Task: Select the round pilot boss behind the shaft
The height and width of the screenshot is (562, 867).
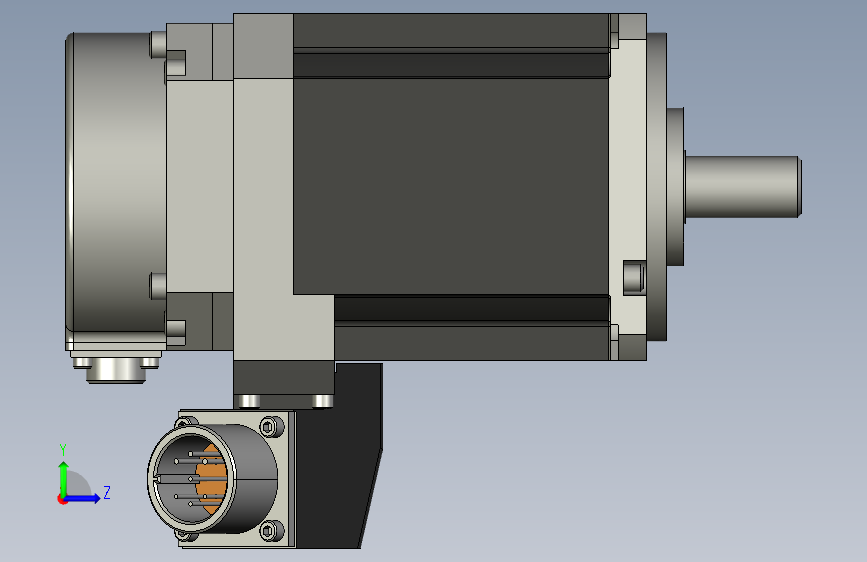Action: 675,186
